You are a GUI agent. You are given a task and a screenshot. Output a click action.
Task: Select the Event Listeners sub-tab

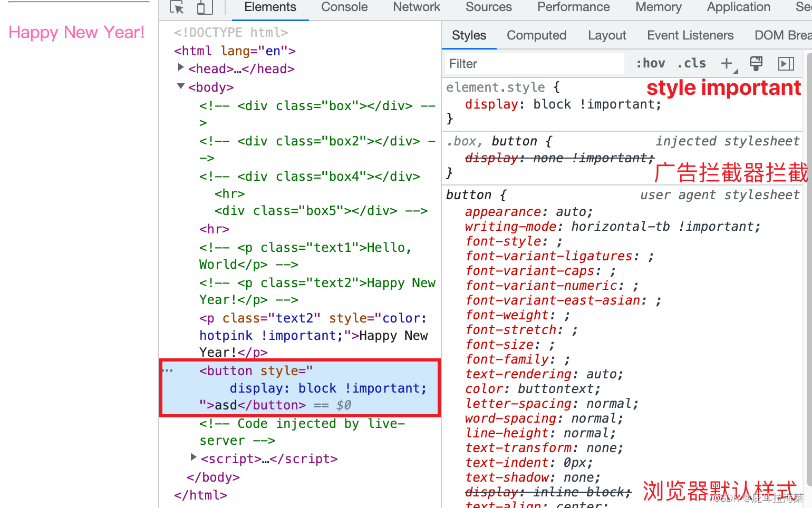tap(690, 35)
